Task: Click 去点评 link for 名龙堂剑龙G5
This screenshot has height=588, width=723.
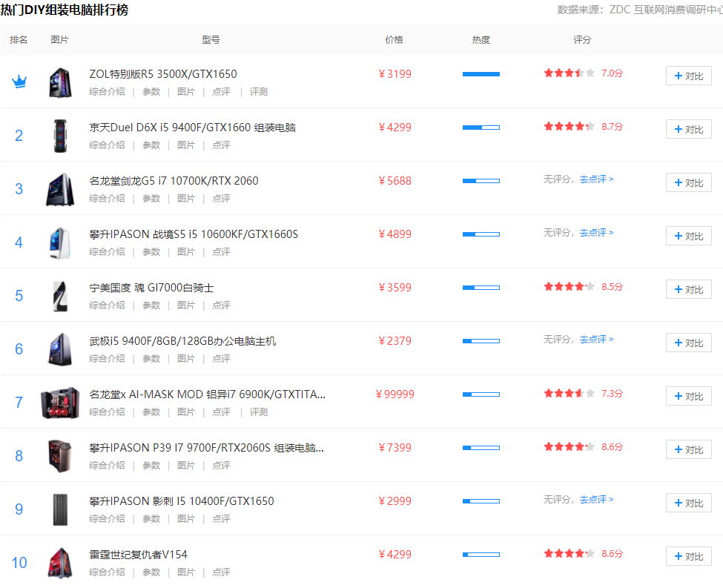Action: pyautogui.click(x=596, y=179)
